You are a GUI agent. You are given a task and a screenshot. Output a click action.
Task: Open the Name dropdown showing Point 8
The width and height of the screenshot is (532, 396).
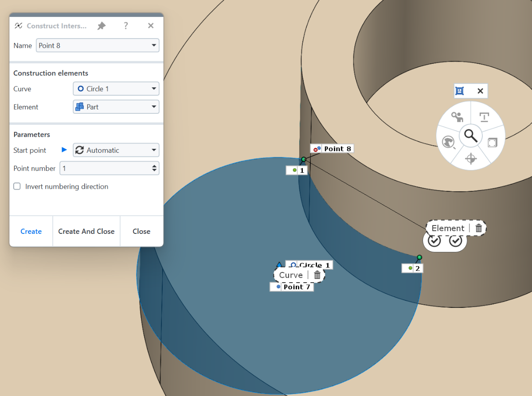pos(97,45)
